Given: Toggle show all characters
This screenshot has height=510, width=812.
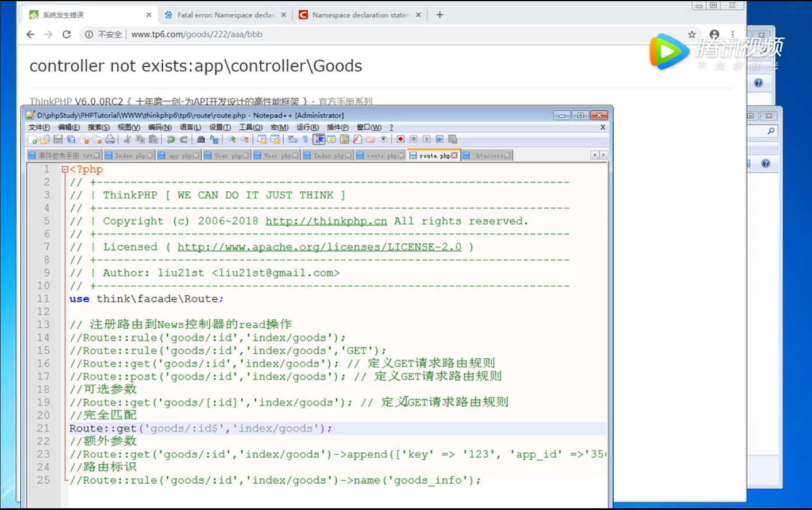Looking at the screenshot, I should point(305,139).
